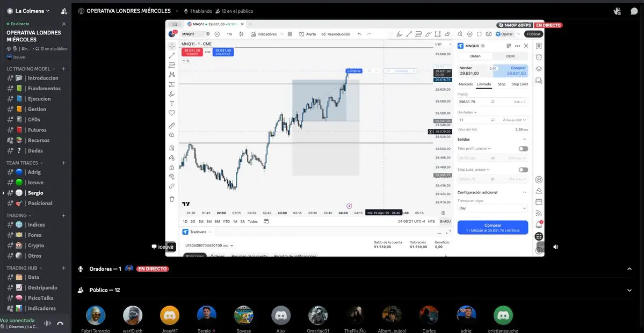Collapse the LC TRADING MODEL category

click(x=31, y=69)
